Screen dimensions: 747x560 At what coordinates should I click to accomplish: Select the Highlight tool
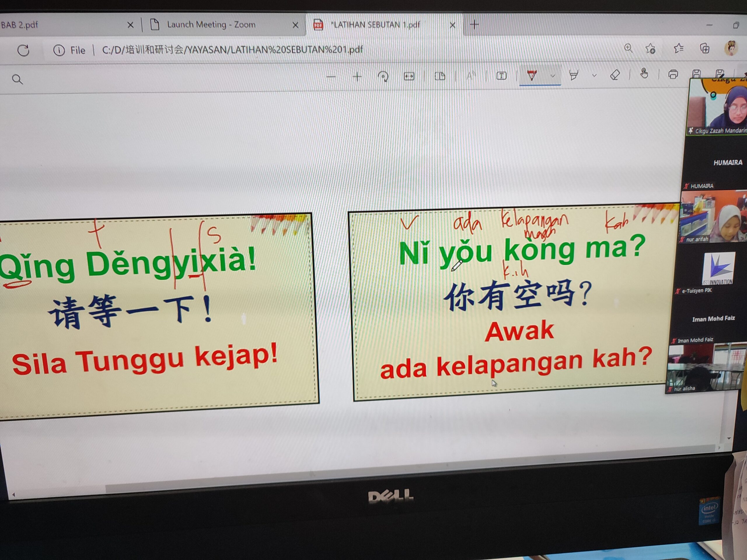pos(574,75)
